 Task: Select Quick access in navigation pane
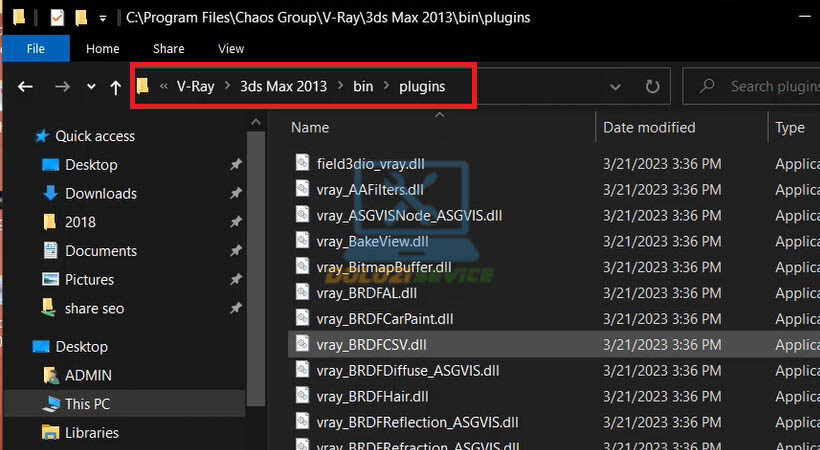click(x=95, y=136)
